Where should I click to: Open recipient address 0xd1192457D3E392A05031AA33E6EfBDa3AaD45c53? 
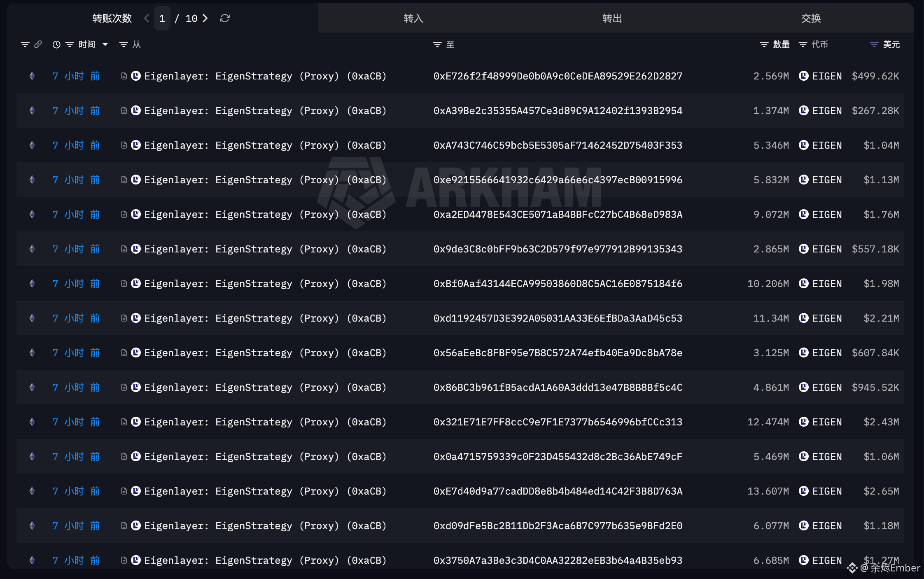point(558,318)
